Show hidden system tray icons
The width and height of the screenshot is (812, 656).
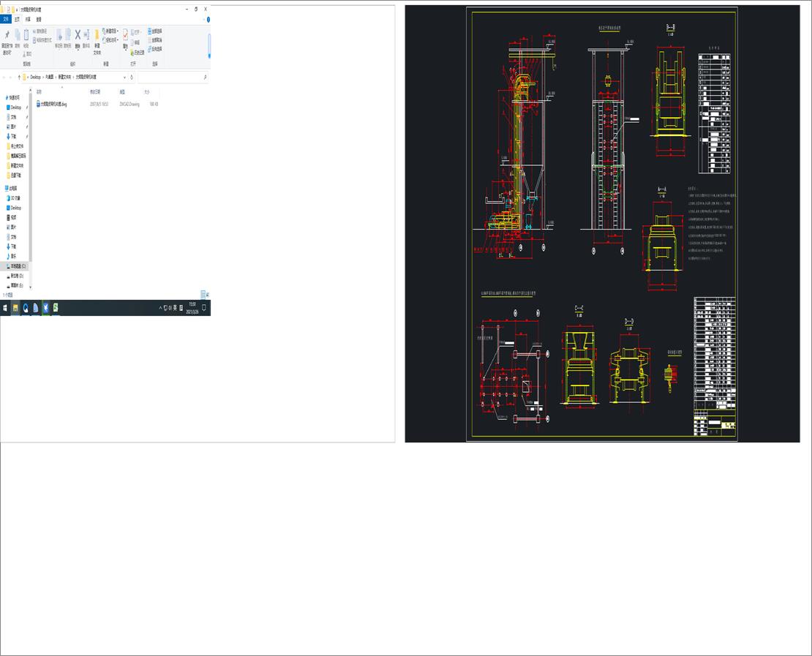tap(160, 308)
